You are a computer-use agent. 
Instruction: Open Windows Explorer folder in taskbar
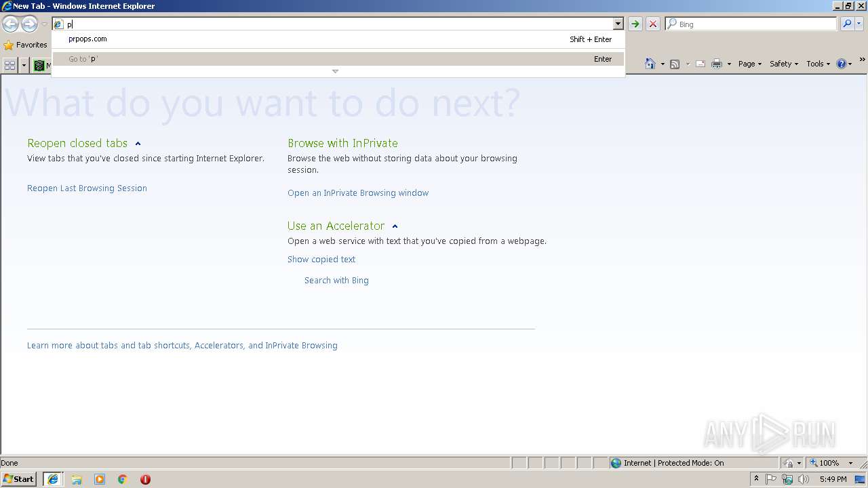tap(77, 479)
